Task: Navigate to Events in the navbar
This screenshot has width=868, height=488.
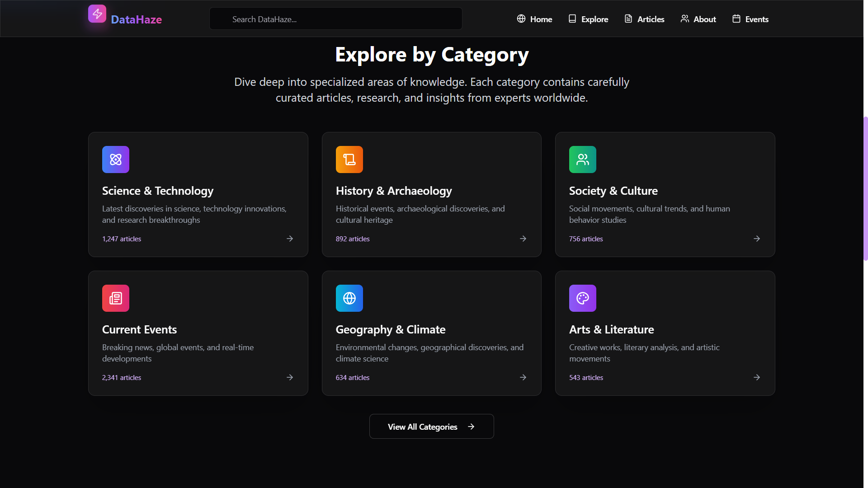Action: pos(750,19)
